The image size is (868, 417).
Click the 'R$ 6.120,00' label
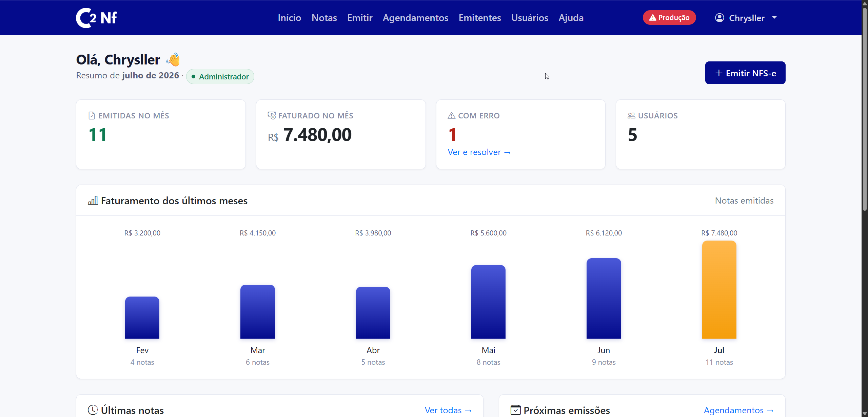click(x=604, y=233)
